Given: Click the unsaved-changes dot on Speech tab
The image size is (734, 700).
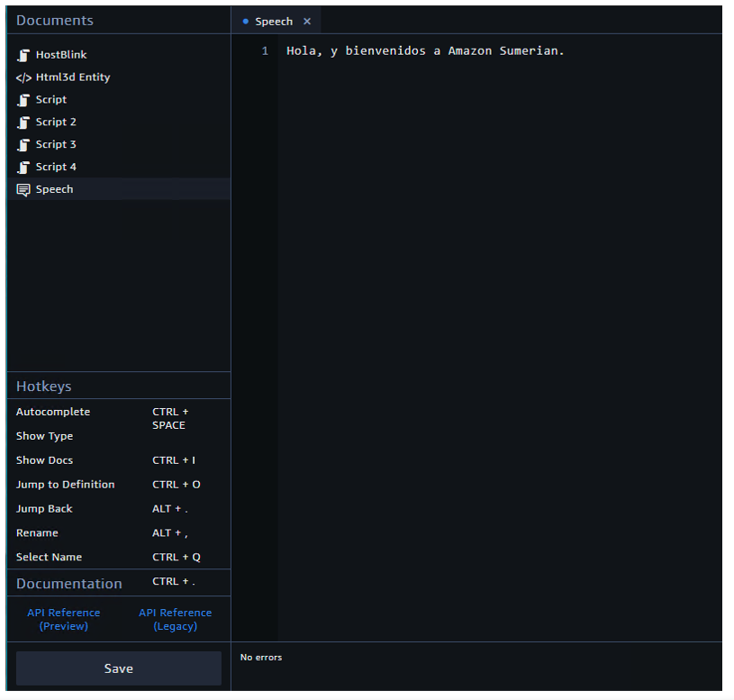Looking at the screenshot, I should [x=245, y=22].
